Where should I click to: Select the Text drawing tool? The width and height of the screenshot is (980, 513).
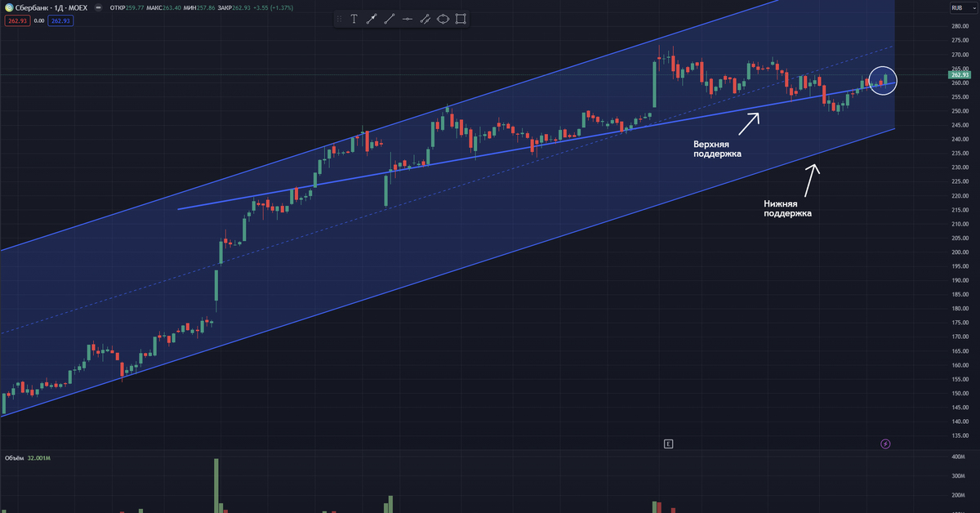(354, 19)
